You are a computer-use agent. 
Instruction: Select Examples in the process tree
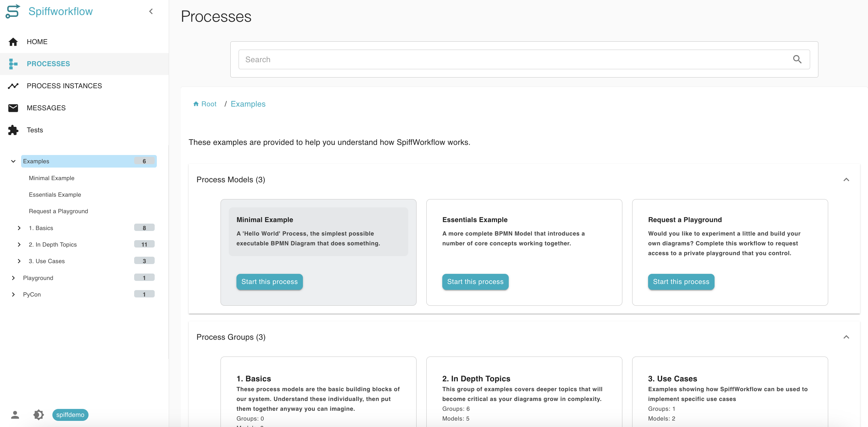[x=89, y=161]
